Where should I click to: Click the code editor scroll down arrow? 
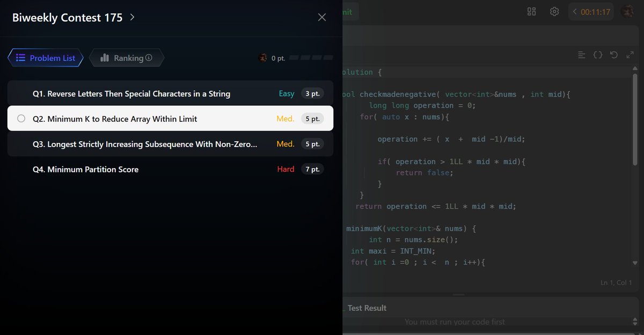pos(635,263)
